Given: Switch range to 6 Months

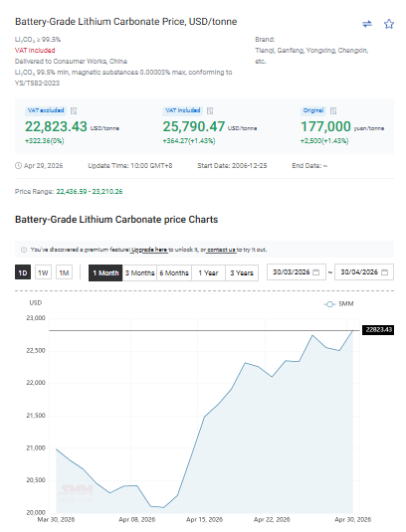Looking at the screenshot, I should (174, 272).
